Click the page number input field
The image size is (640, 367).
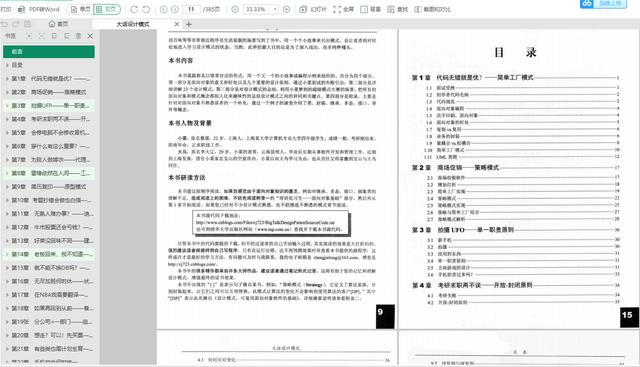pyautogui.click(x=191, y=9)
